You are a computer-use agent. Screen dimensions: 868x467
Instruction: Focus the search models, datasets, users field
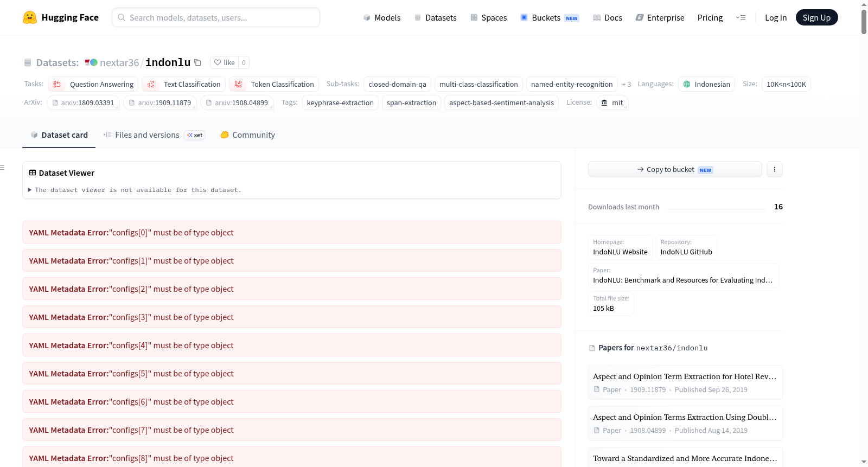(x=216, y=17)
